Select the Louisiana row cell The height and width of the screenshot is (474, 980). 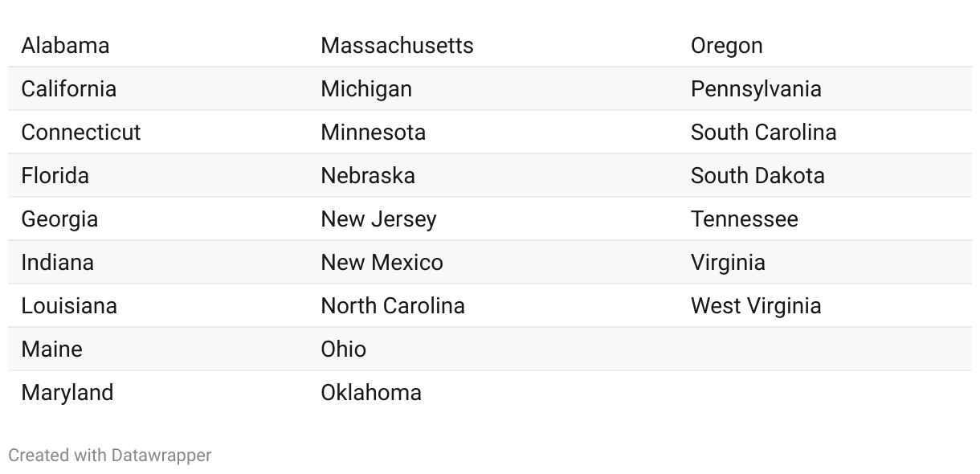click(x=69, y=306)
